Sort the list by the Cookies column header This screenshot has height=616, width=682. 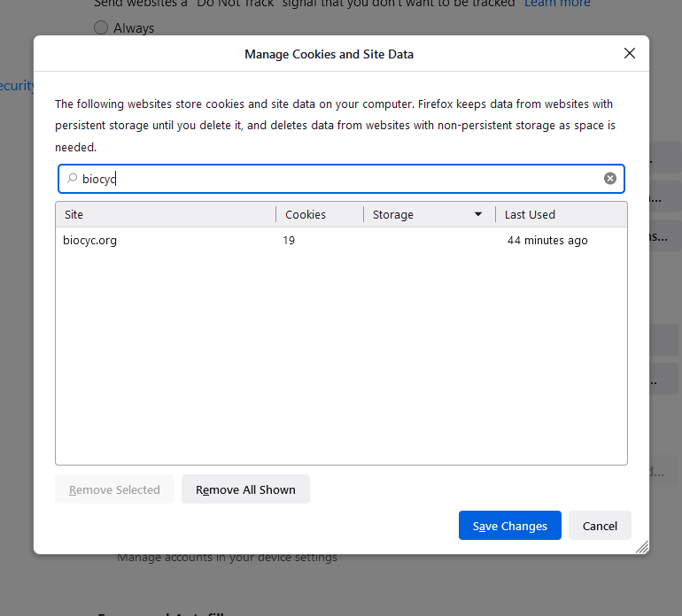click(319, 215)
